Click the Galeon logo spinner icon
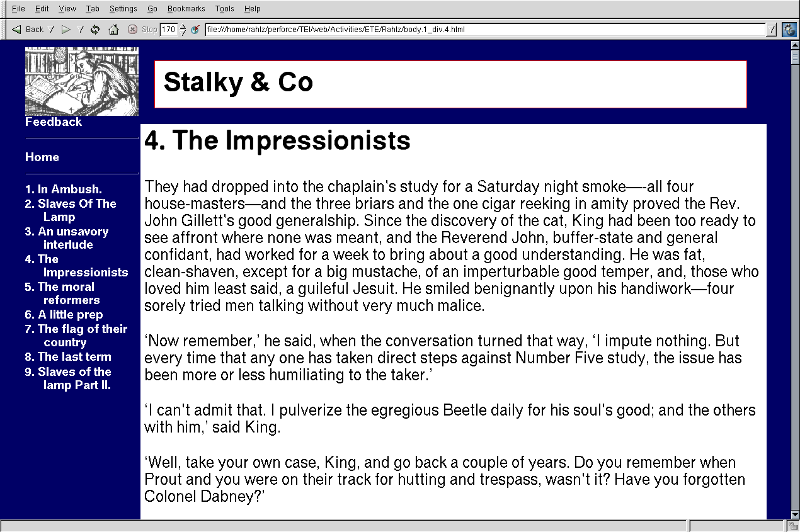The width and height of the screenshot is (800, 532). [789, 29]
